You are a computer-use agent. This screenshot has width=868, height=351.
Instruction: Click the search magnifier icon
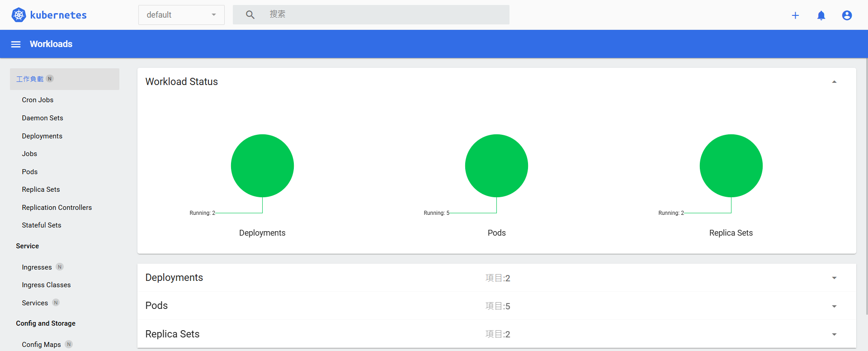coord(250,15)
